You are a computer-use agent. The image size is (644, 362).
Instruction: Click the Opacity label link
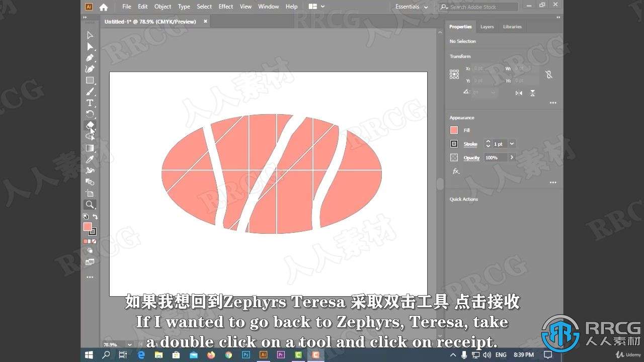click(x=471, y=158)
